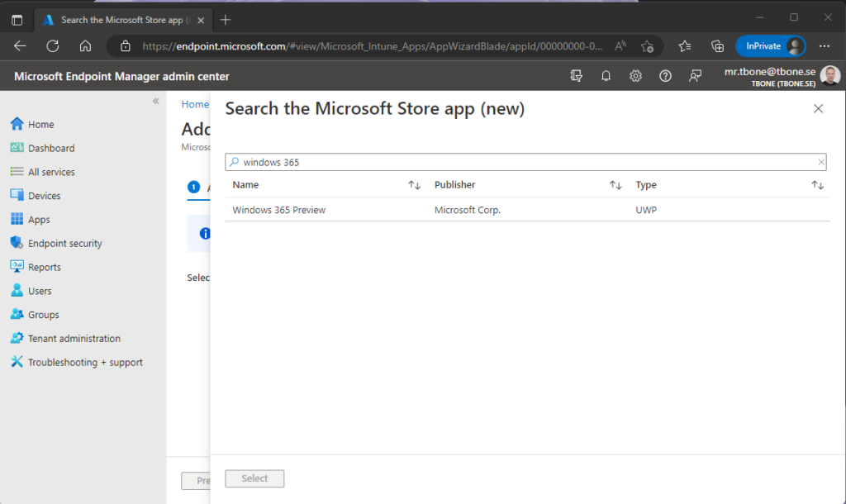The height and width of the screenshot is (504, 846).
Task: Click the blue information icon
Action: tap(205, 233)
